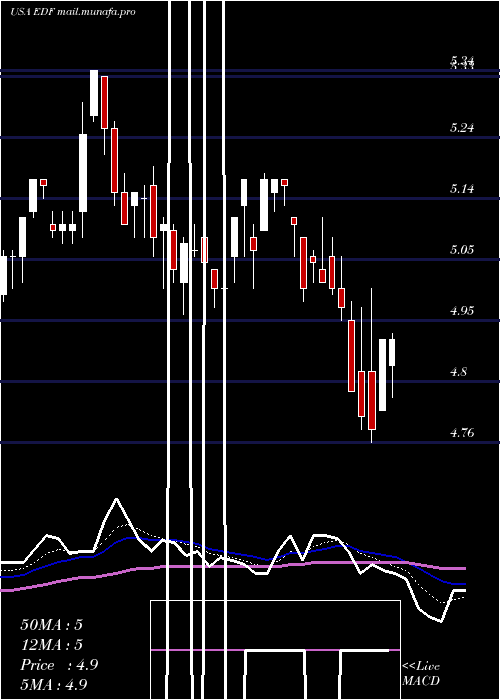
Task: Click the 5.05 price level label
Action: 462,250
